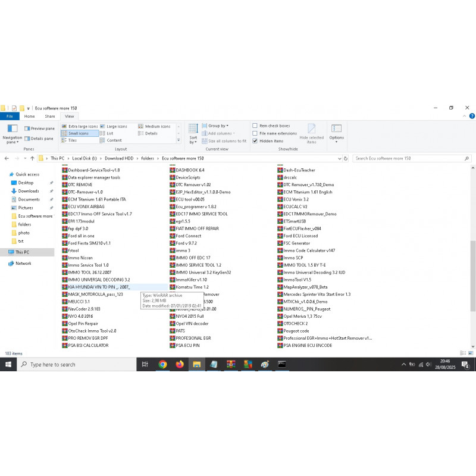This screenshot has width=476, height=476.
Task: Refresh the current folder
Action: pos(346,158)
